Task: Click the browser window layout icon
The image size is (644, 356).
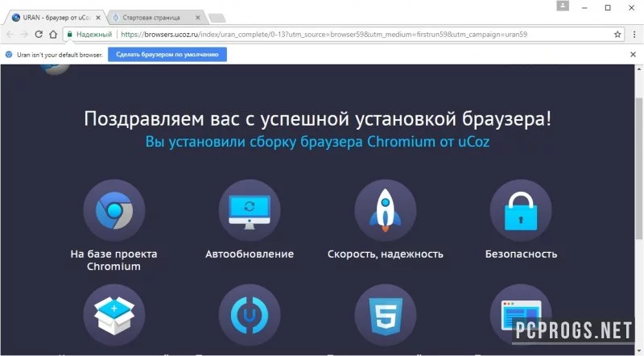Action: pyautogui.click(x=521, y=315)
